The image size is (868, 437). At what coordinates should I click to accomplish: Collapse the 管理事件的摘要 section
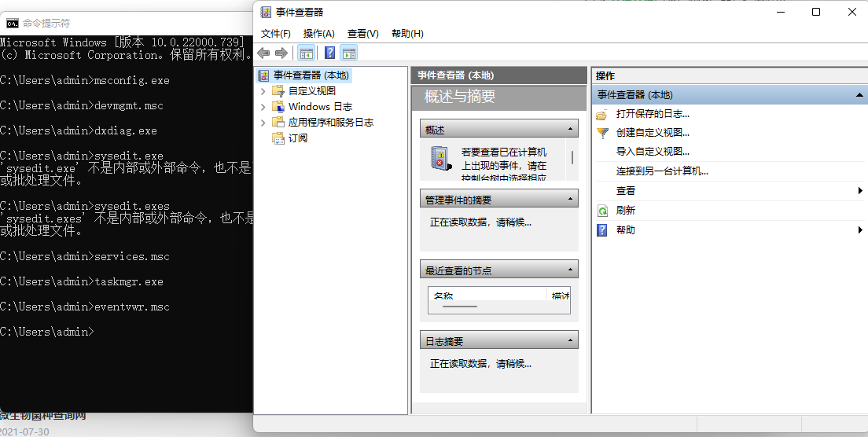coord(570,199)
